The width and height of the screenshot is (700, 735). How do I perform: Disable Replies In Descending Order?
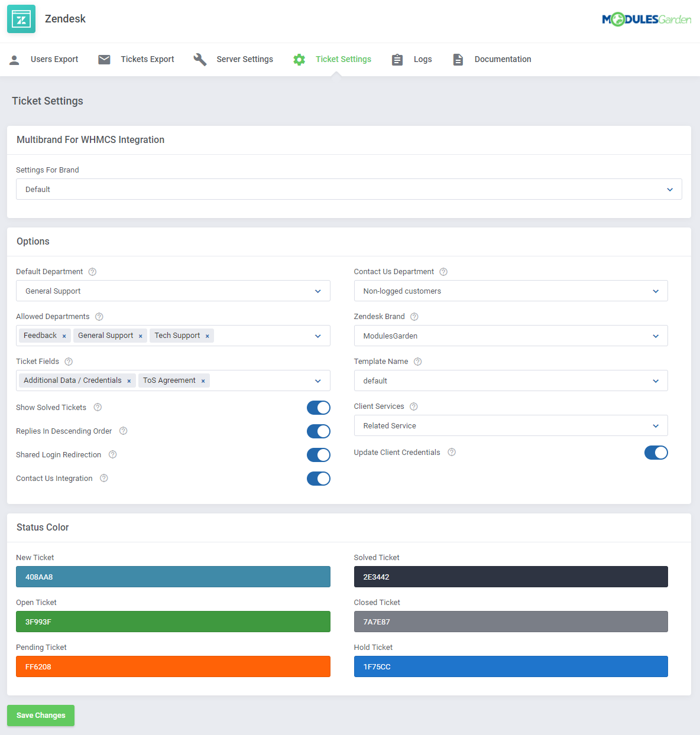tap(319, 431)
